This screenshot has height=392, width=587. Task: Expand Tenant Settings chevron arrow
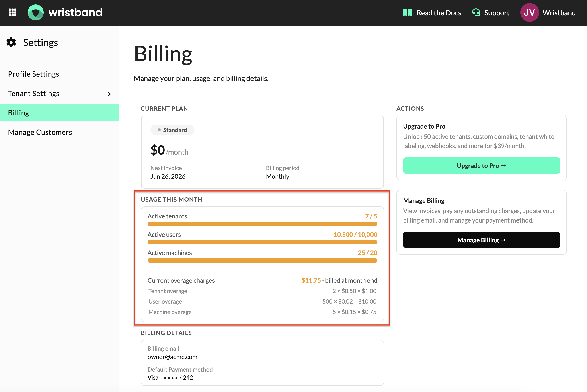tap(109, 94)
